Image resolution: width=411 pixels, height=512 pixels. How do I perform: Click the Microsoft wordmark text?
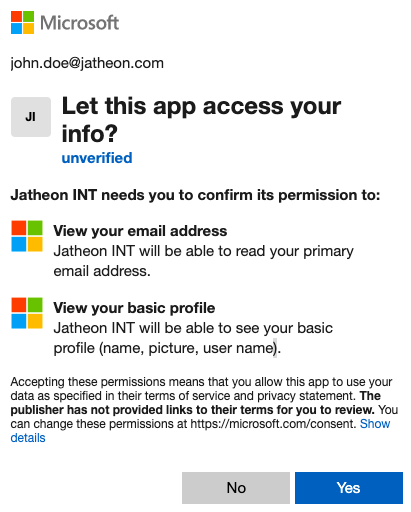click(79, 23)
